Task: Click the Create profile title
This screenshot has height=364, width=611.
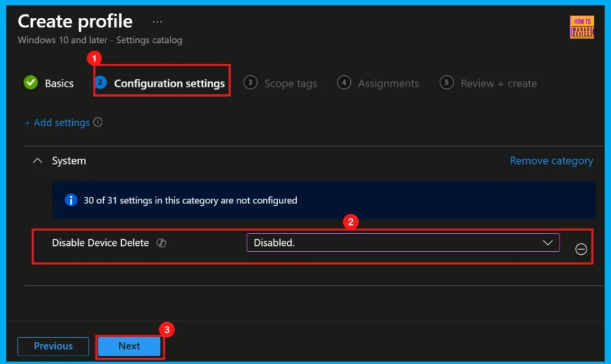Action: tap(75, 21)
